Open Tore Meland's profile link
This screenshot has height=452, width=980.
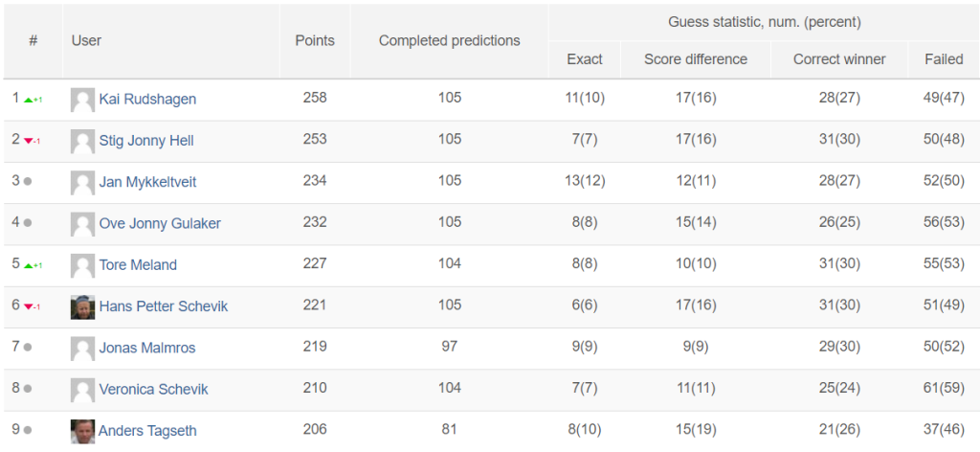[x=138, y=265]
